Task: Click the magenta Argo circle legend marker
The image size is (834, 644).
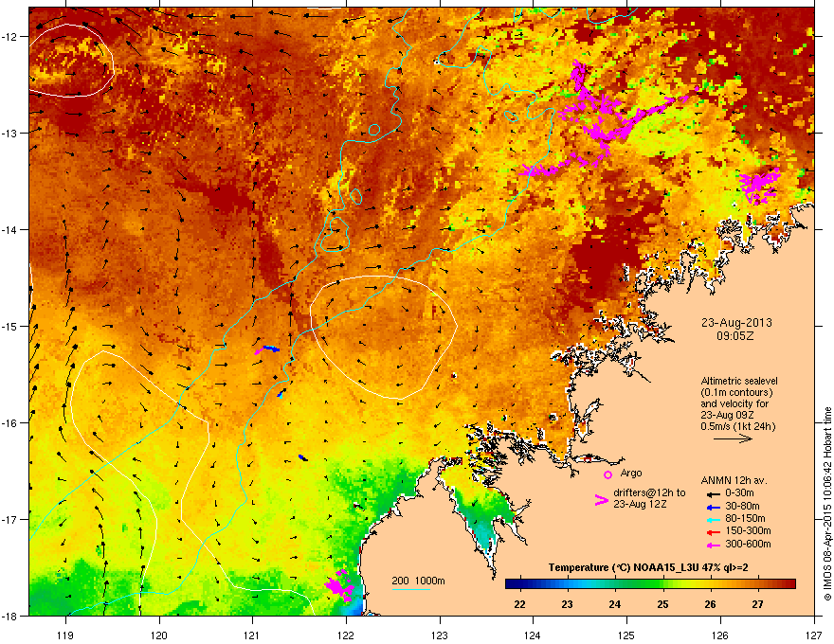Action: pos(607,474)
